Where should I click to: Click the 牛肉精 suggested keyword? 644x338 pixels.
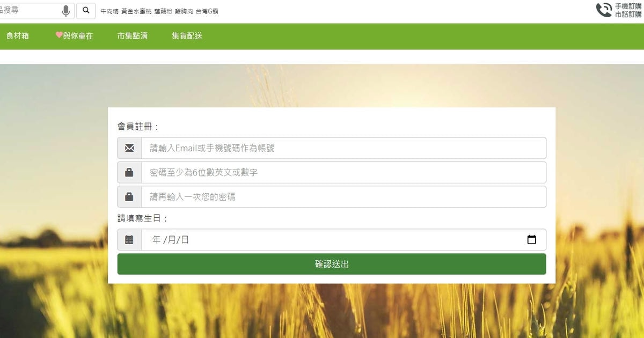click(109, 11)
